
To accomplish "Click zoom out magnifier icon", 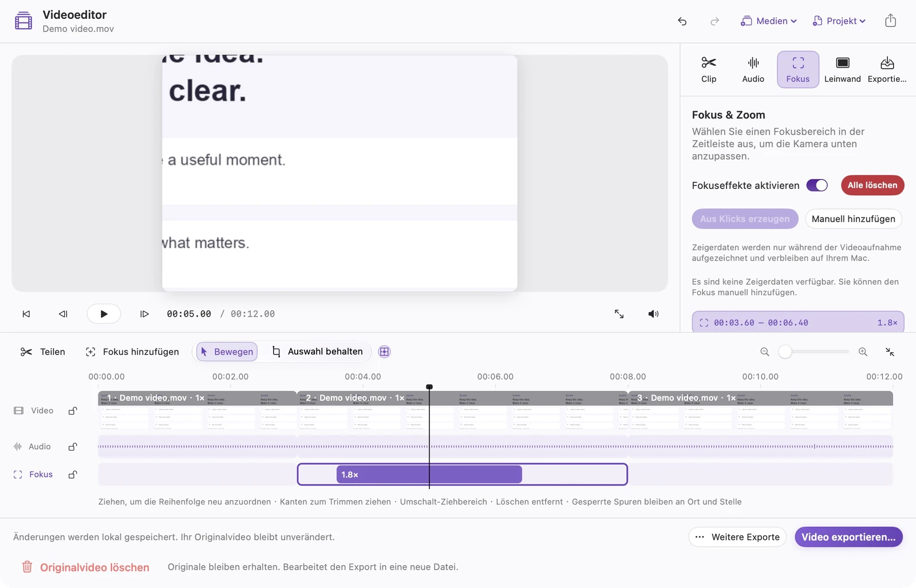I will tap(765, 352).
